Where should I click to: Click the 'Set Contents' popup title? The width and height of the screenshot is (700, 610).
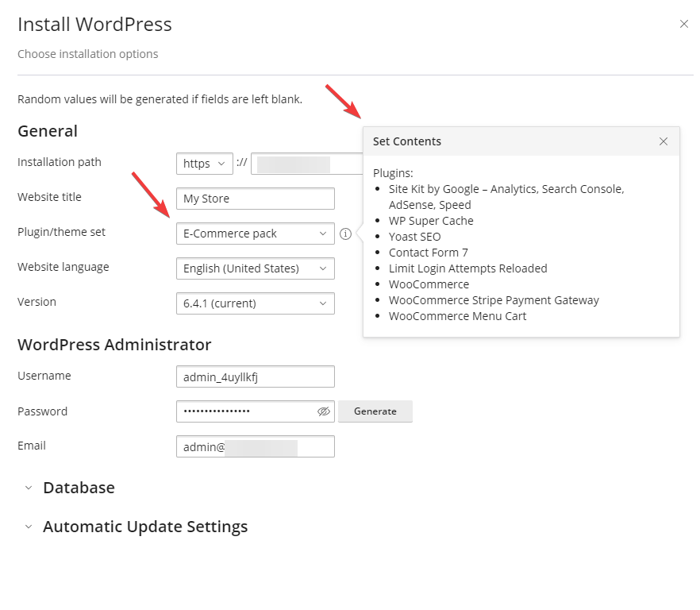pos(407,141)
